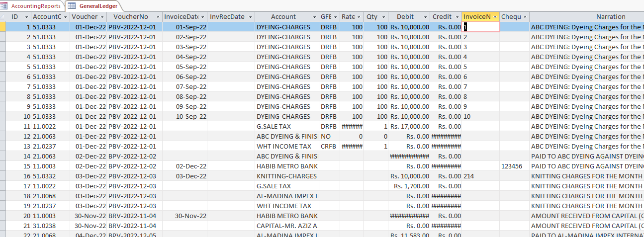This screenshot has width=644, height=237.
Task: Click 'HABIB METRO BANK' account cell in row 20
Action: pos(287,216)
